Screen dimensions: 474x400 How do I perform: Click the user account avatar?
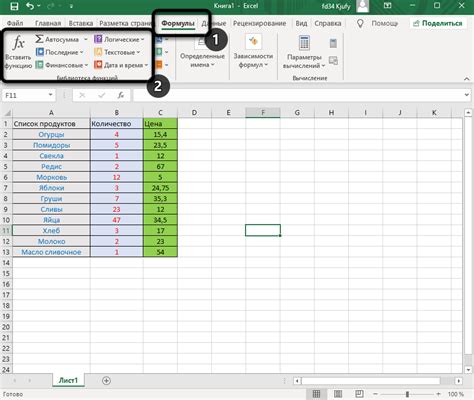(x=363, y=6)
